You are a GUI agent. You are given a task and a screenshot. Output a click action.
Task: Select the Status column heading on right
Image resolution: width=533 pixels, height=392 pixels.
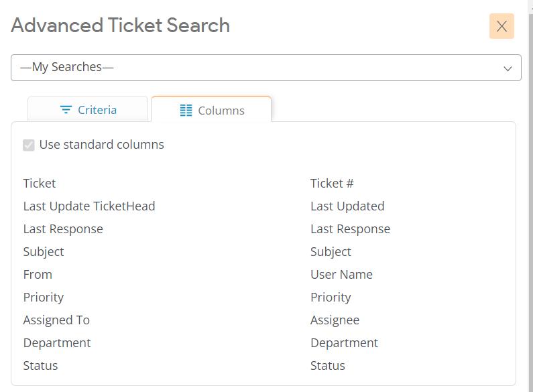(328, 365)
